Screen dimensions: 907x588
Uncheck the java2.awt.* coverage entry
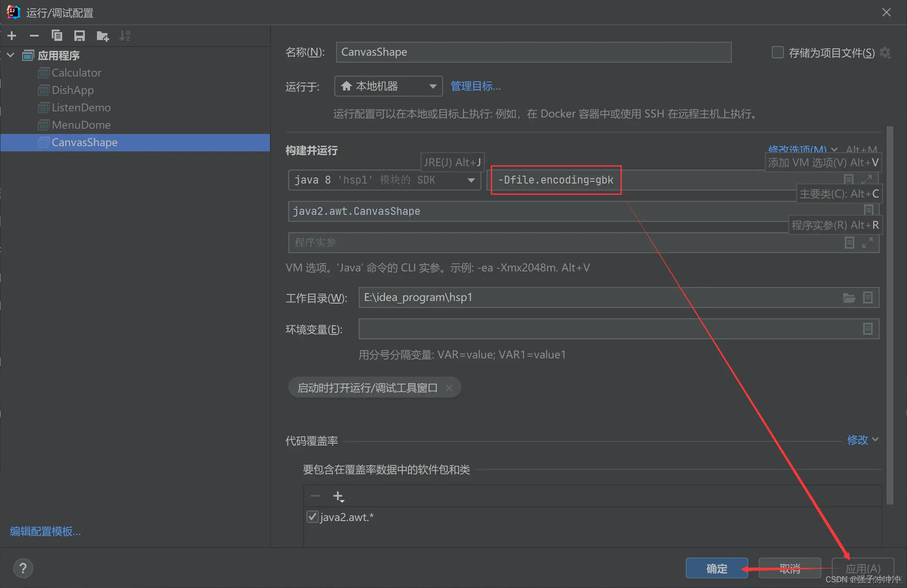coord(312,517)
